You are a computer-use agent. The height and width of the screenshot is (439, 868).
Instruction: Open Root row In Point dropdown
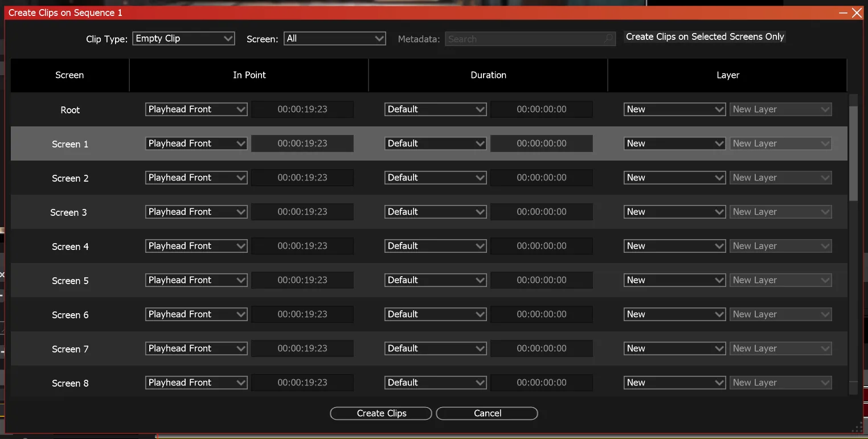[x=196, y=109]
